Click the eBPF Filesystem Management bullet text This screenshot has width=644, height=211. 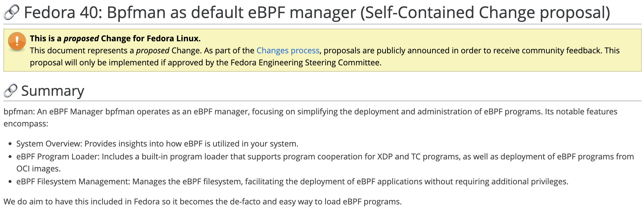pyautogui.click(x=292, y=181)
